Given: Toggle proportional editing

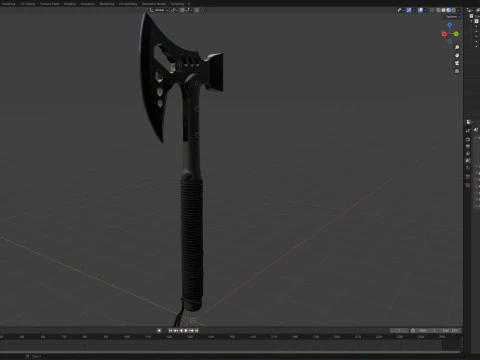Looking at the screenshot, I should [197, 10].
